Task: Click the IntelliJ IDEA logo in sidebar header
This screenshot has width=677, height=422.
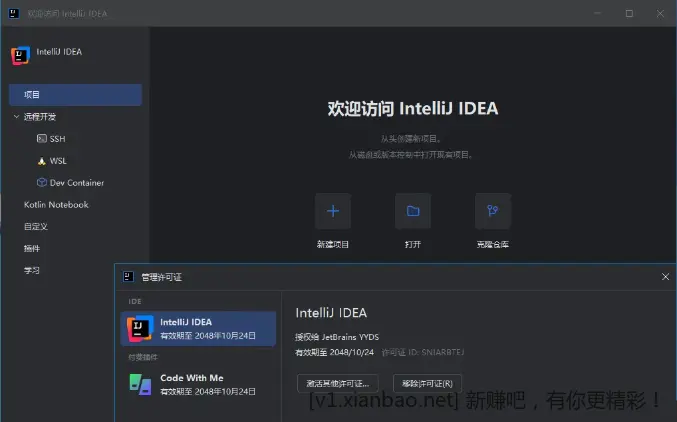Action: coord(20,55)
